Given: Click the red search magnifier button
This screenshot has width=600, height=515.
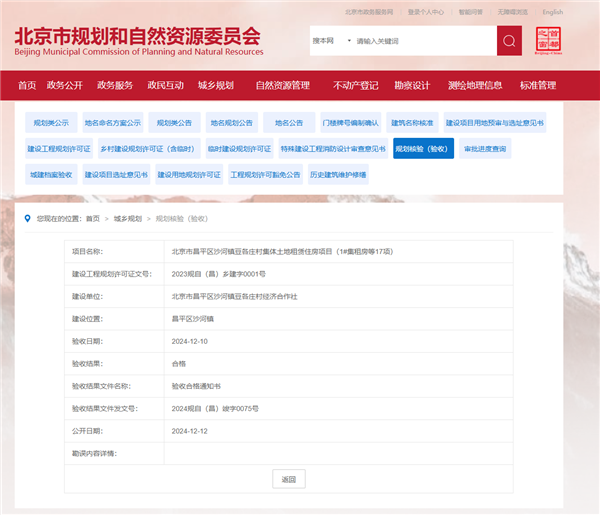Looking at the screenshot, I should point(509,41).
